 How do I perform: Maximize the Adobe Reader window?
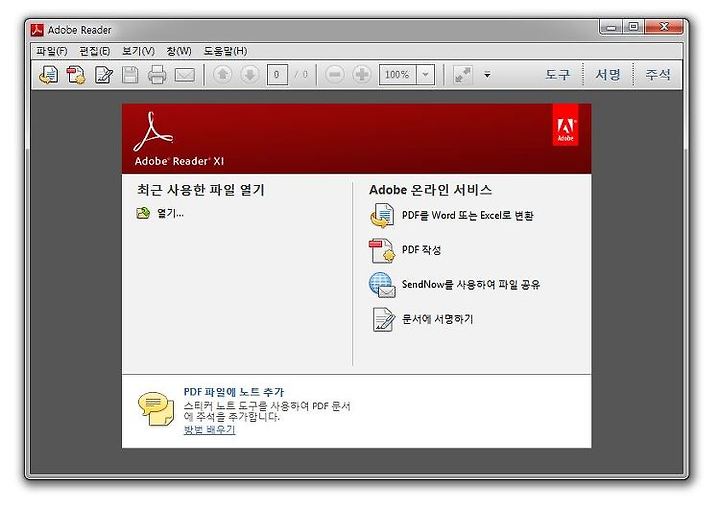point(633,28)
